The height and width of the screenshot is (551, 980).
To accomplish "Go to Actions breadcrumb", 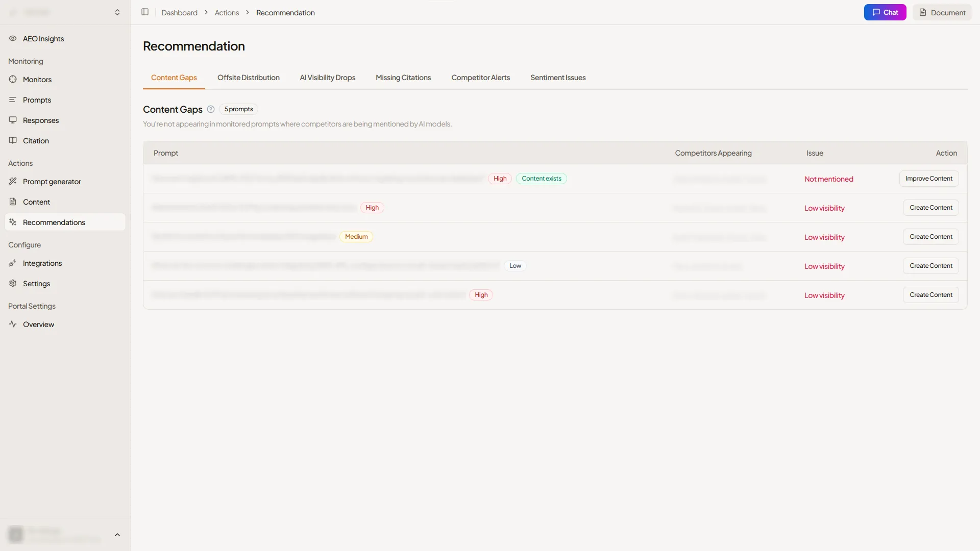I will coord(227,13).
